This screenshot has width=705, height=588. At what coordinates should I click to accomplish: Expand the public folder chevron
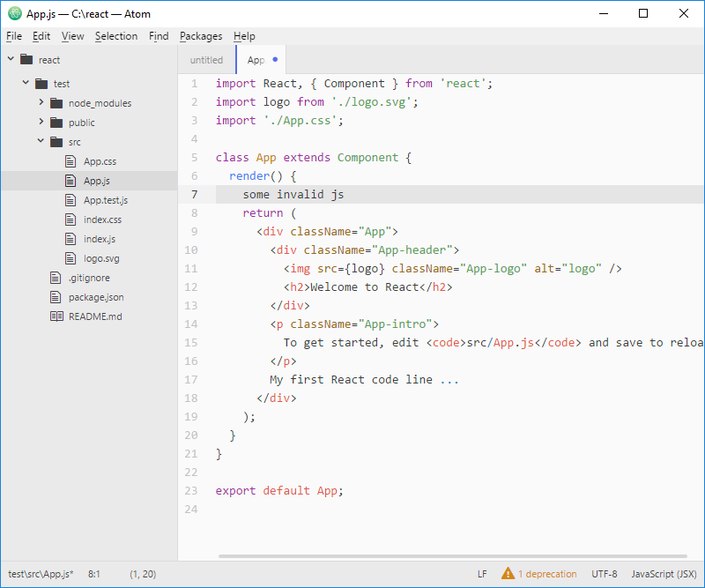(x=41, y=123)
